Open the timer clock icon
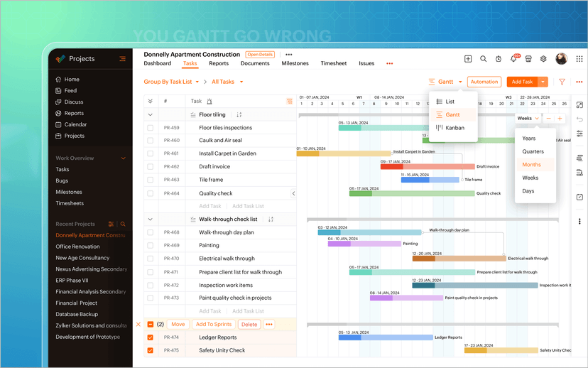 pyautogui.click(x=499, y=59)
